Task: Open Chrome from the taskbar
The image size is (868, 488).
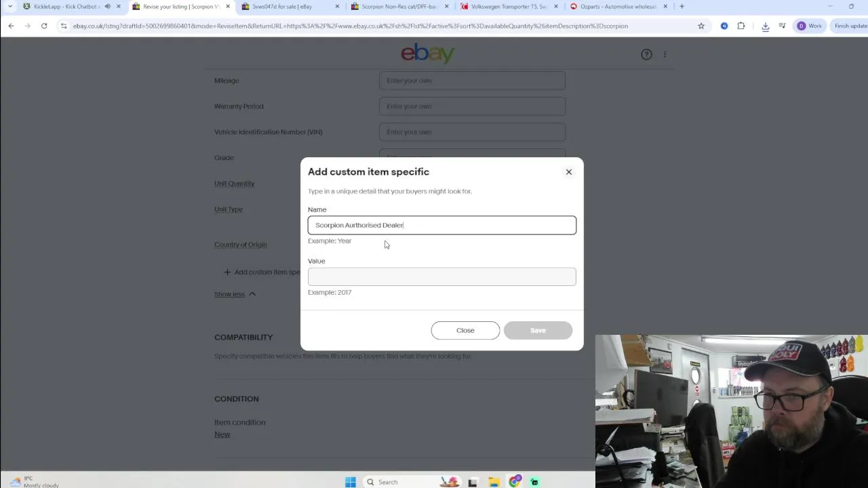Action: coord(515,482)
